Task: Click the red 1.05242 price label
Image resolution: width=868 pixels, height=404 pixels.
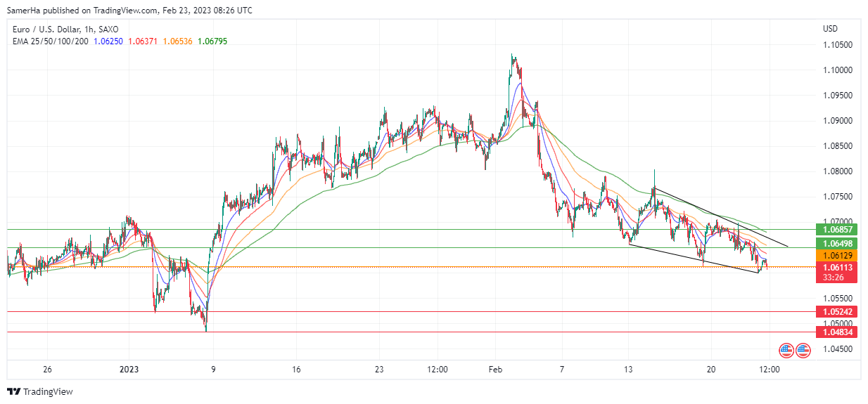Action: [x=837, y=311]
